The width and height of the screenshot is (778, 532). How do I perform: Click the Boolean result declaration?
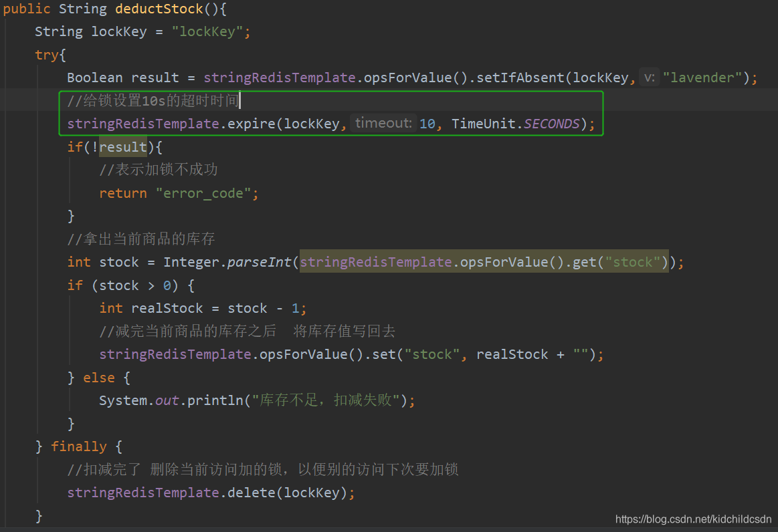coord(123,78)
